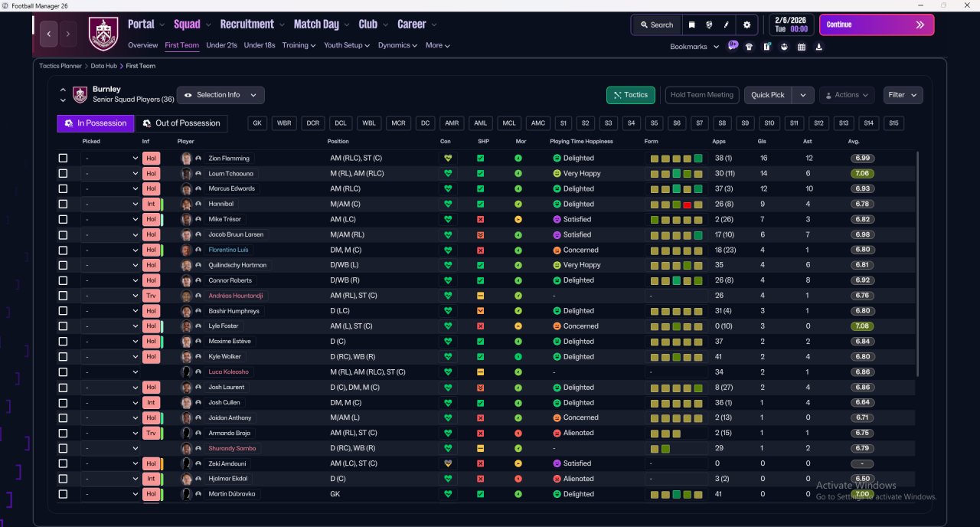This screenshot has width=980, height=527.
Task: Click the info icon next to Lyle Foster
Action: pyautogui.click(x=198, y=326)
